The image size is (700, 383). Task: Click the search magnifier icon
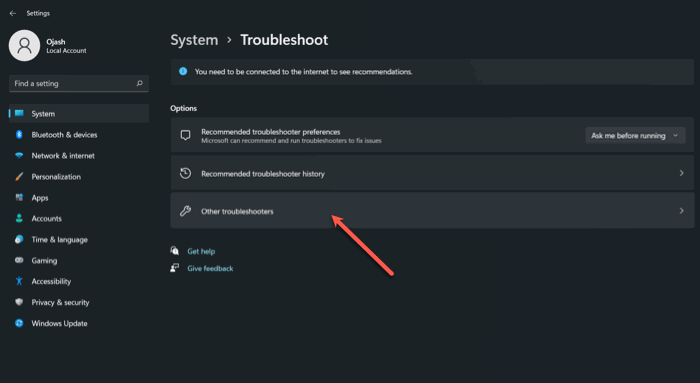pos(139,83)
